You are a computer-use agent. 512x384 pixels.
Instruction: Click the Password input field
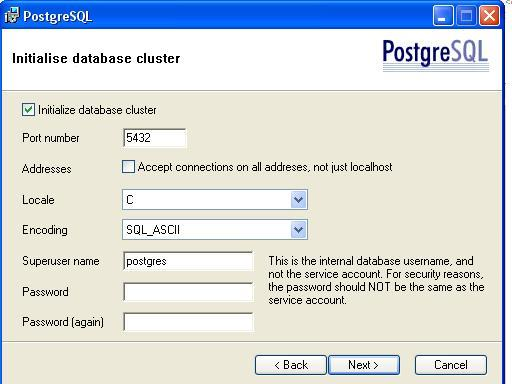coord(188,292)
